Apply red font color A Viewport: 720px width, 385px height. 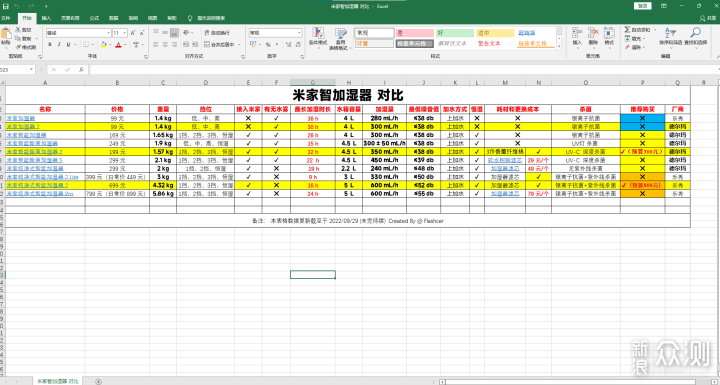[118, 45]
